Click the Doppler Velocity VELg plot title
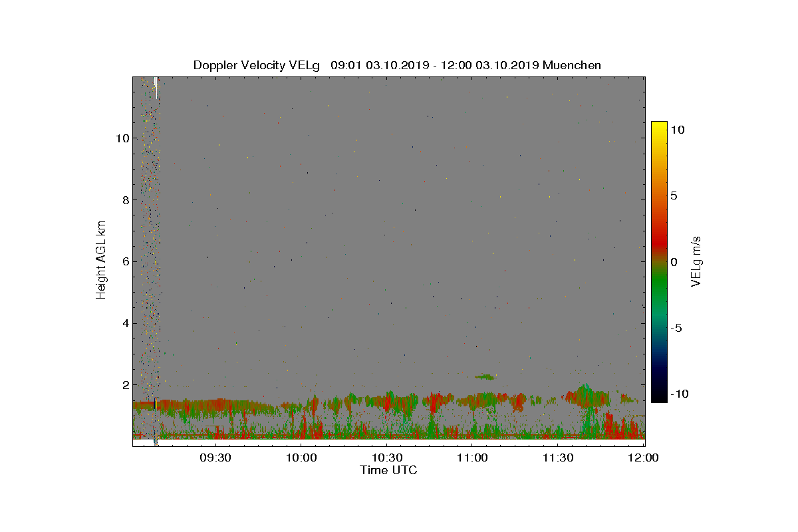The image size is (798, 532). tap(397, 65)
